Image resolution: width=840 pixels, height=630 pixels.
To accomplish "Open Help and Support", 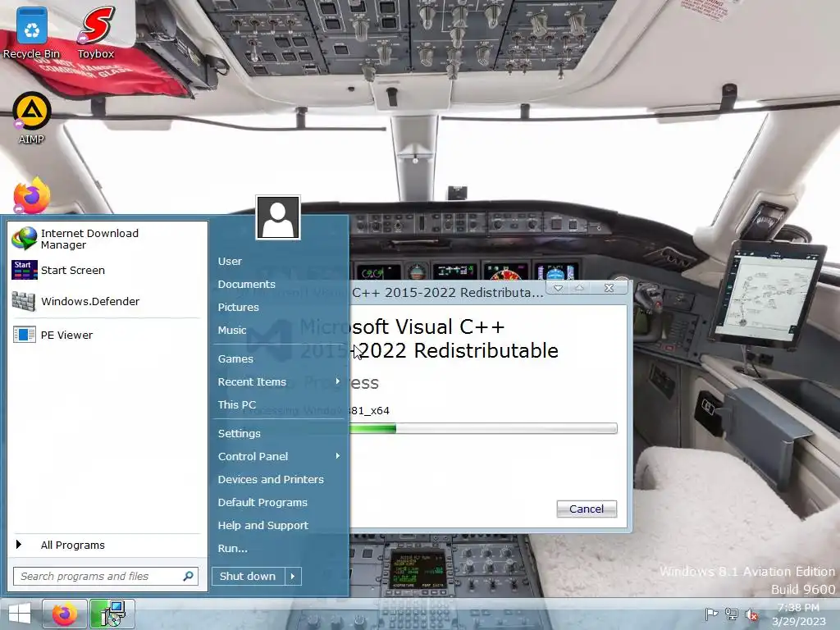I will point(263,526).
